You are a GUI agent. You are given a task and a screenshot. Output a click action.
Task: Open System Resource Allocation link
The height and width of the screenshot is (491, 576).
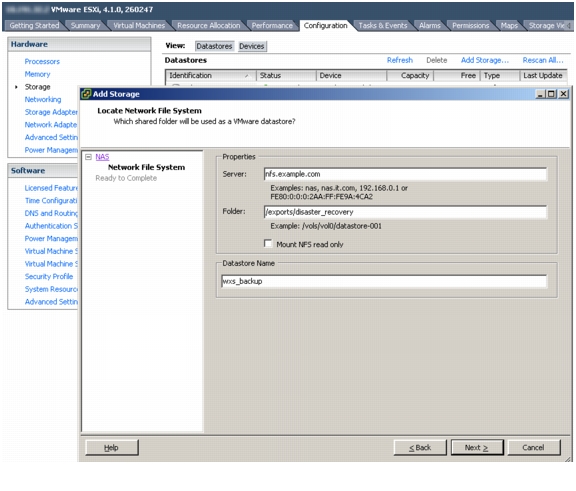point(51,289)
